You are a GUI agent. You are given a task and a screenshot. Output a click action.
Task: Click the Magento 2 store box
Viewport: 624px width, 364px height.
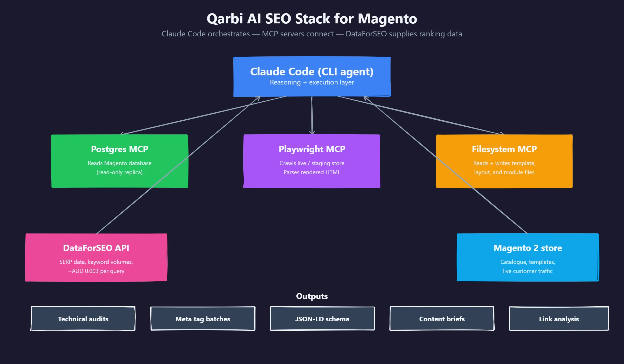528,257
